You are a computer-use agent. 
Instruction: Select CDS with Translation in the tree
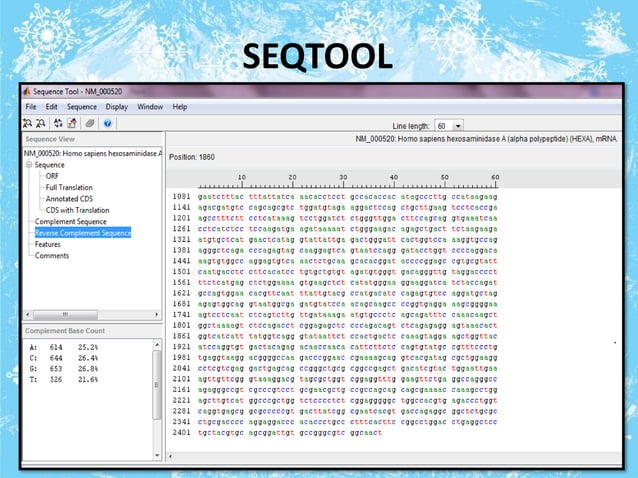78,210
